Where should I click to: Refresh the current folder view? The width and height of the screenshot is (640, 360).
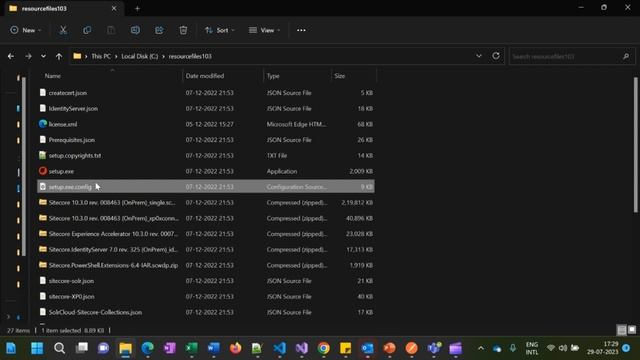pos(496,56)
